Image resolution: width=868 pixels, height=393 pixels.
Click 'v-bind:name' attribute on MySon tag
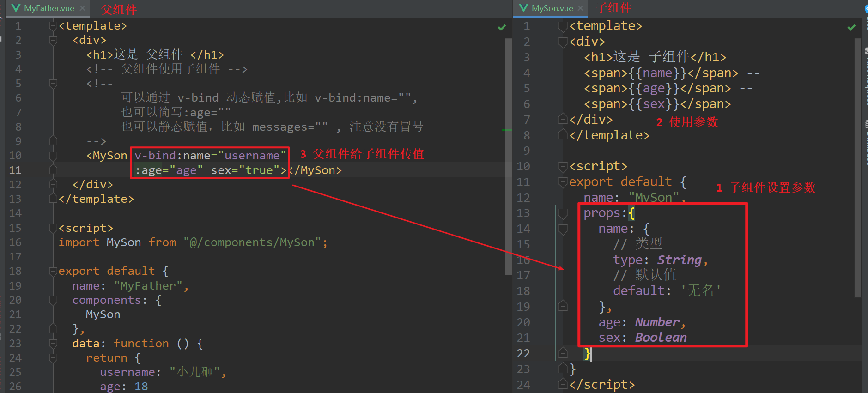coord(176,156)
